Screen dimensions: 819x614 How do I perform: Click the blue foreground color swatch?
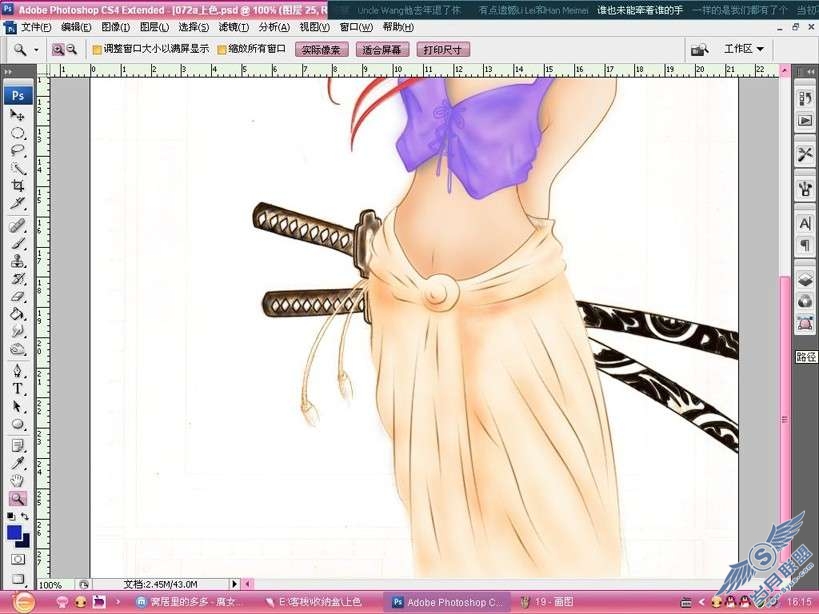coord(14,533)
